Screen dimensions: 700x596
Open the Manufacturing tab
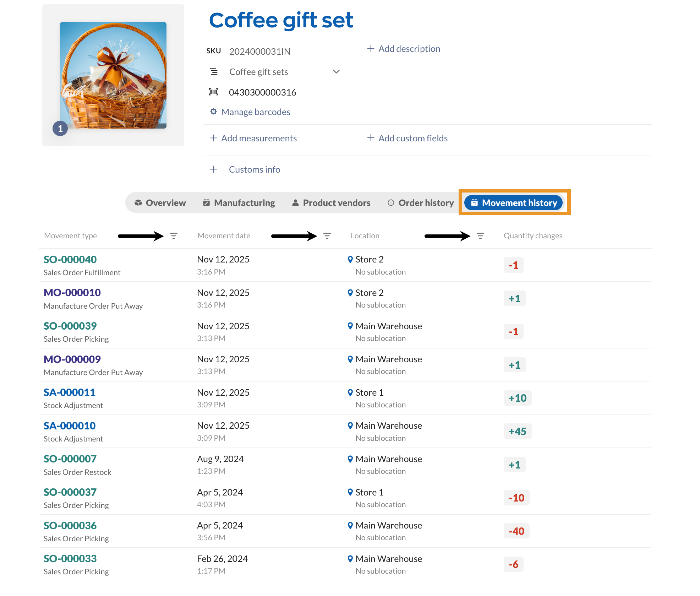[x=239, y=203]
